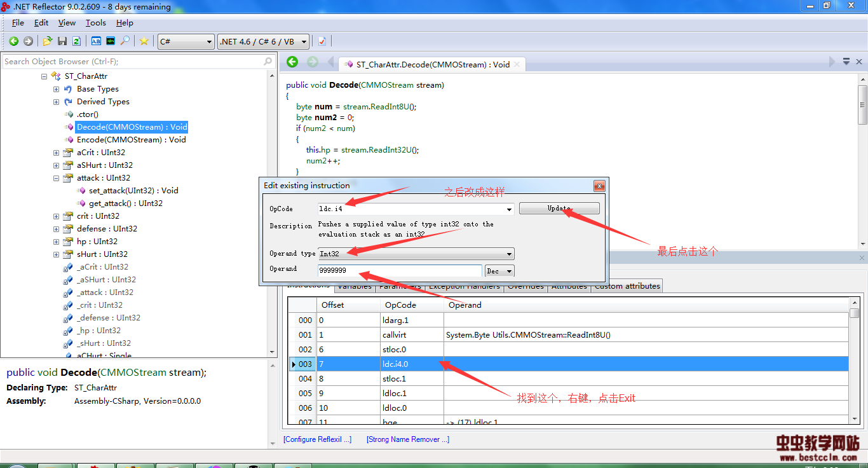Collapse the ST_CharAttr tree node
This screenshot has width=868, height=468.
click(x=44, y=76)
